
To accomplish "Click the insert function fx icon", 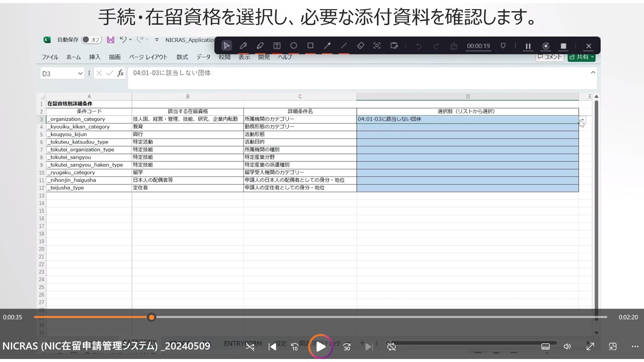I will point(120,73).
